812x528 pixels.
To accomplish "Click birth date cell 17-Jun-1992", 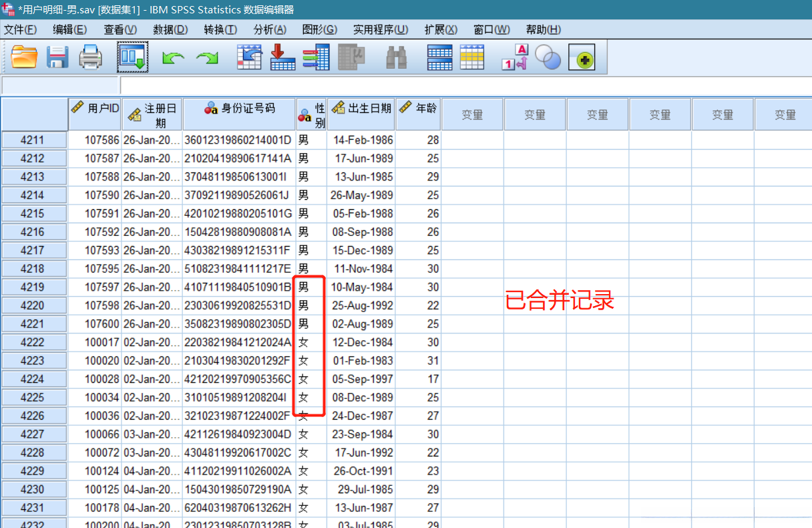I will coord(361,452).
